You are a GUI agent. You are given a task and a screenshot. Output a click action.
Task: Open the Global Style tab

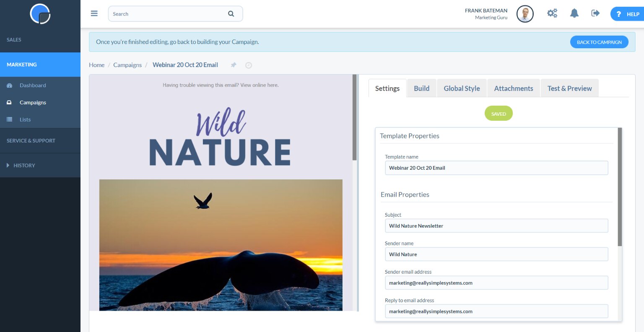pos(462,88)
